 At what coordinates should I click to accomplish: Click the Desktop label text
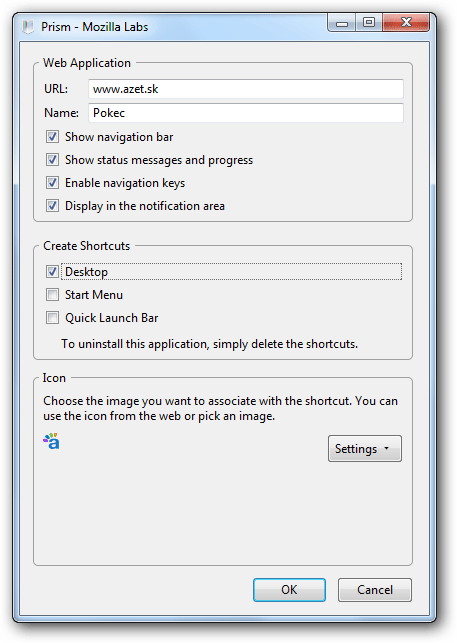[86, 272]
